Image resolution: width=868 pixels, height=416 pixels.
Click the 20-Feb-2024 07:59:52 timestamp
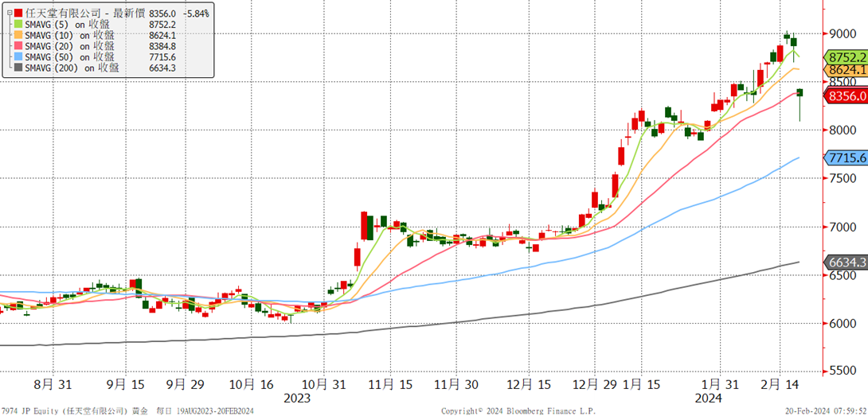click(826, 411)
